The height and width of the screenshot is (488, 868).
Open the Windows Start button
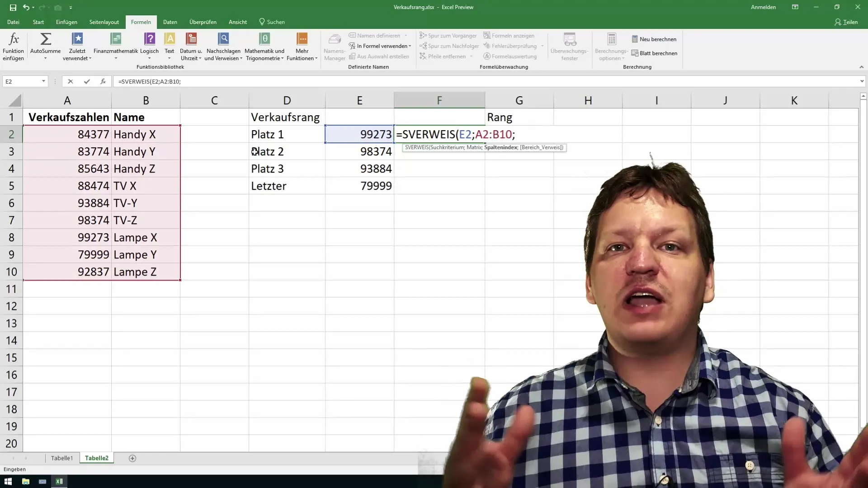click(8, 481)
